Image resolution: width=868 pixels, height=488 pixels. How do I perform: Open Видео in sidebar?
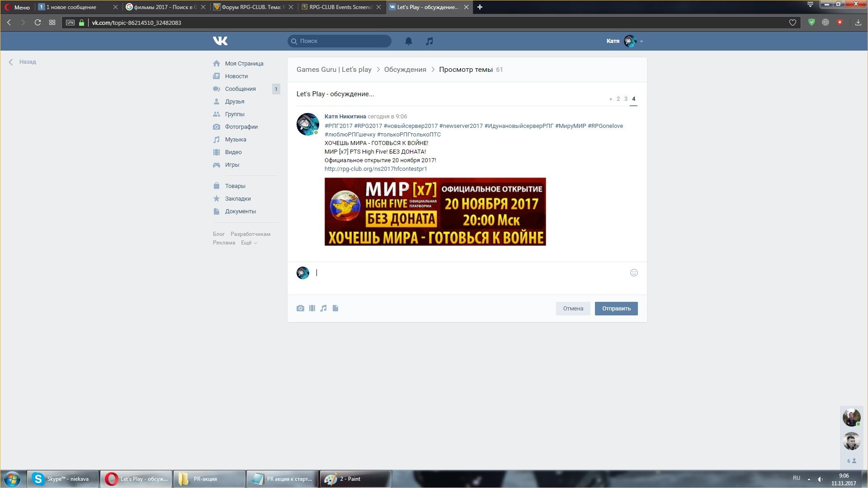pos(233,152)
